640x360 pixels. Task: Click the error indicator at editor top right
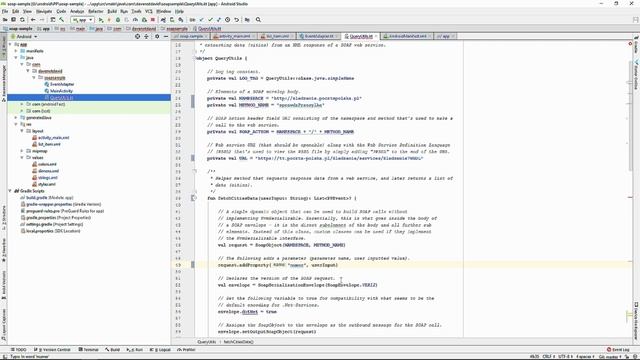coord(630,43)
